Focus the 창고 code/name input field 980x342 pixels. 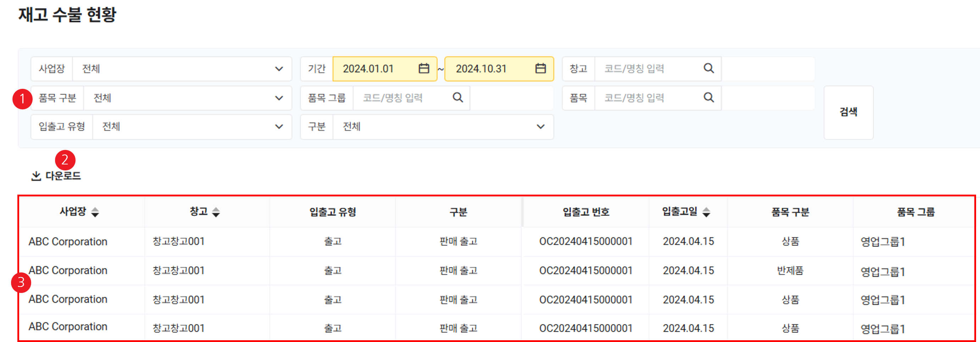[x=647, y=69]
